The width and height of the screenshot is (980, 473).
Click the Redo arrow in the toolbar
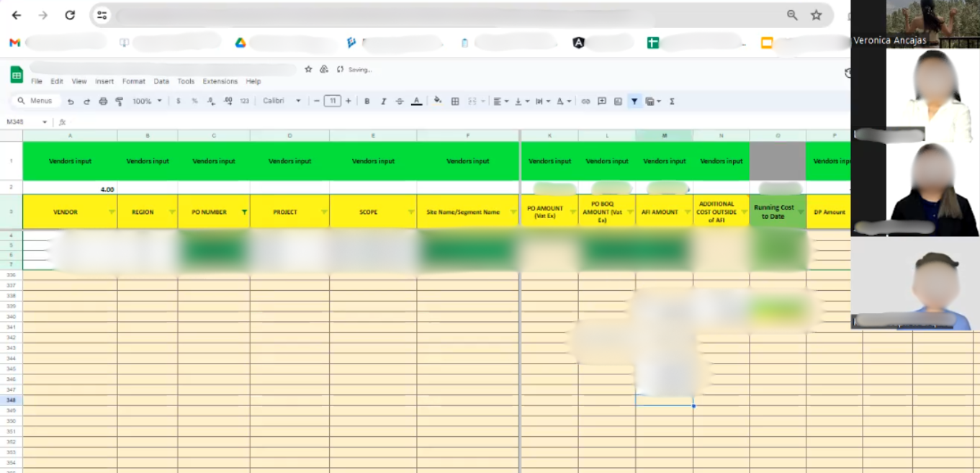pos(87,102)
